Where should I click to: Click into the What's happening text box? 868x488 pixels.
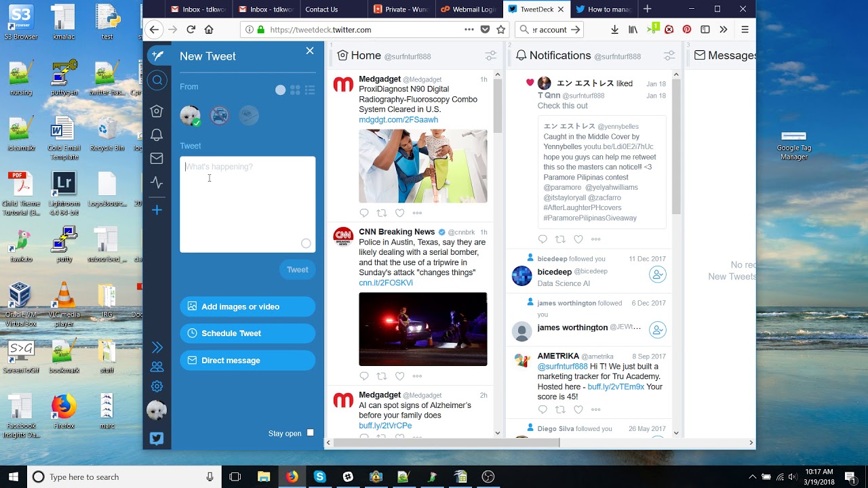tap(248, 204)
